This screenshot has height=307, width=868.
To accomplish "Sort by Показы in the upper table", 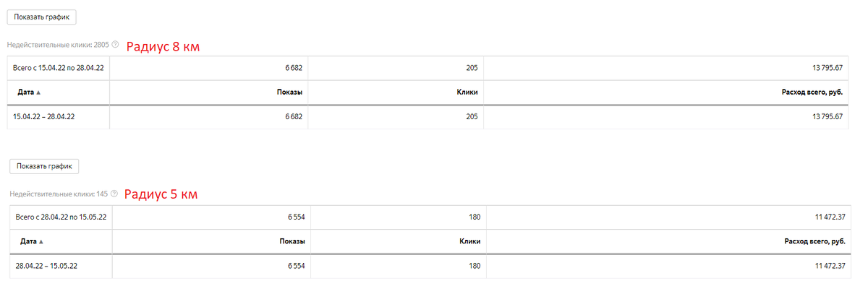I will point(289,92).
